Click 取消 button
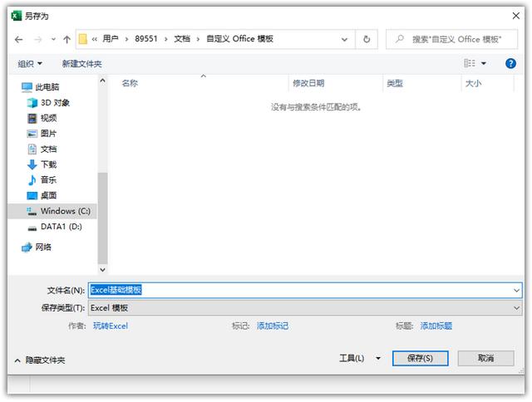This screenshot has height=402, width=532. [x=485, y=358]
